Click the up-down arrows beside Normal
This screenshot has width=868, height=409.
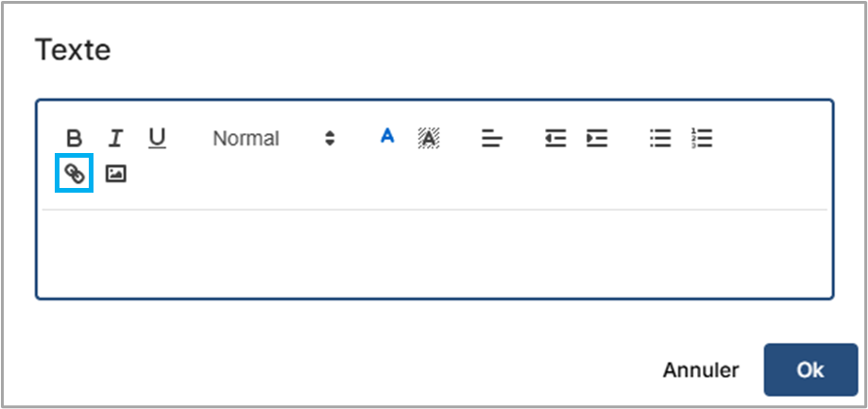pos(330,139)
